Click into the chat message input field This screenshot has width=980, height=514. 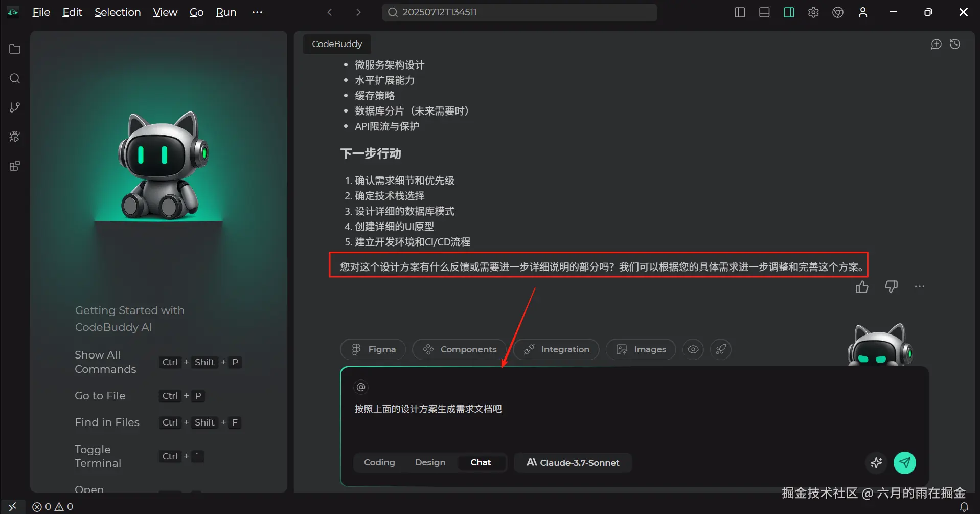634,409
